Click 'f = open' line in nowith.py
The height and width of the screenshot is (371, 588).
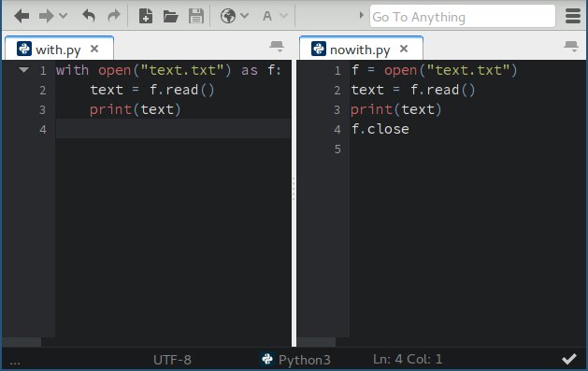(435, 70)
